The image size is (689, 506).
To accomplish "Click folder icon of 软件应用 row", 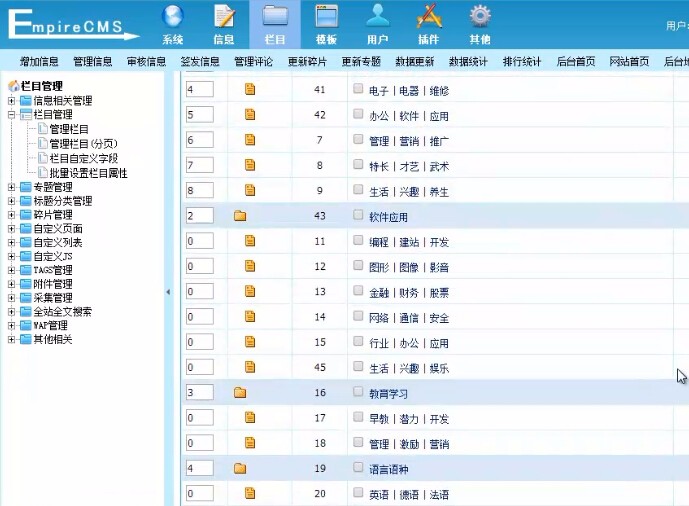I will (240, 216).
